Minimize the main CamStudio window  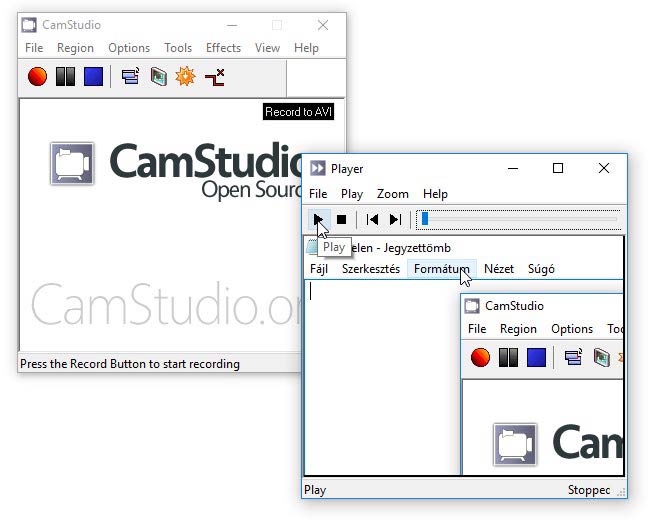232,25
